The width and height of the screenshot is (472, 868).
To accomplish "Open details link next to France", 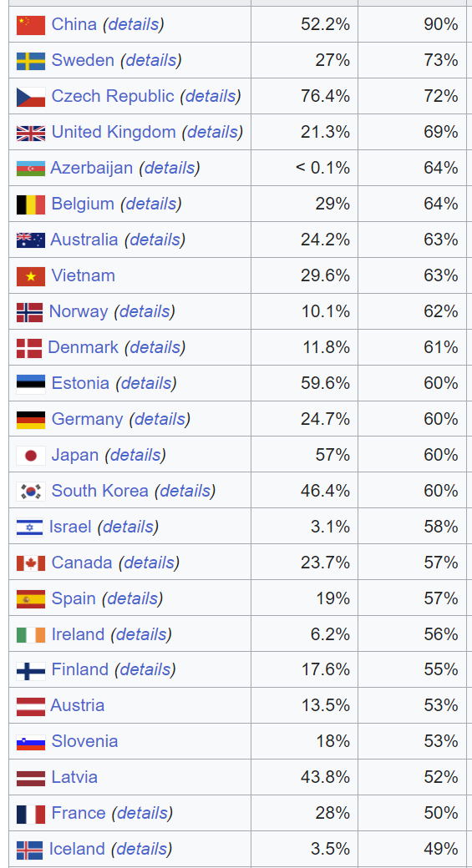I will [x=142, y=813].
